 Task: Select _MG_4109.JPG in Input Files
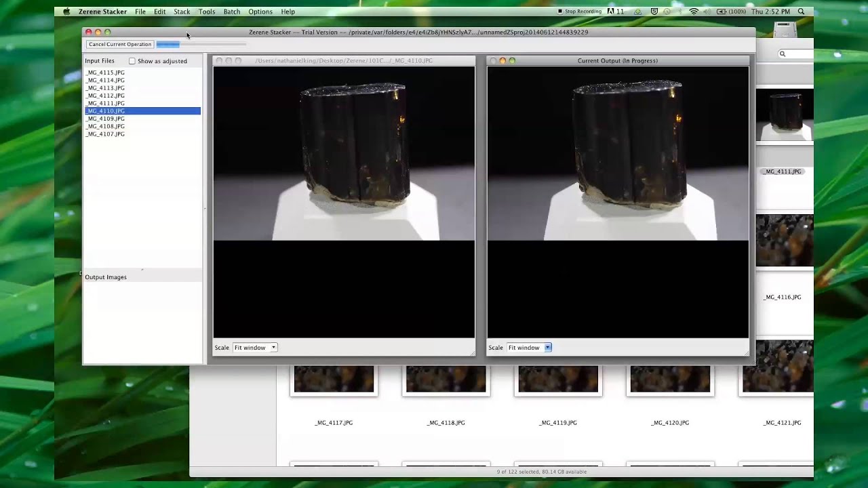(142, 119)
